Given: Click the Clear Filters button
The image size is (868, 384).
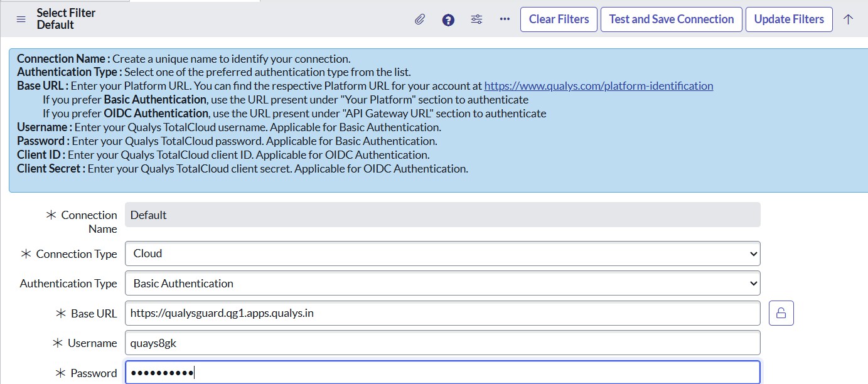Looking at the screenshot, I should [559, 19].
